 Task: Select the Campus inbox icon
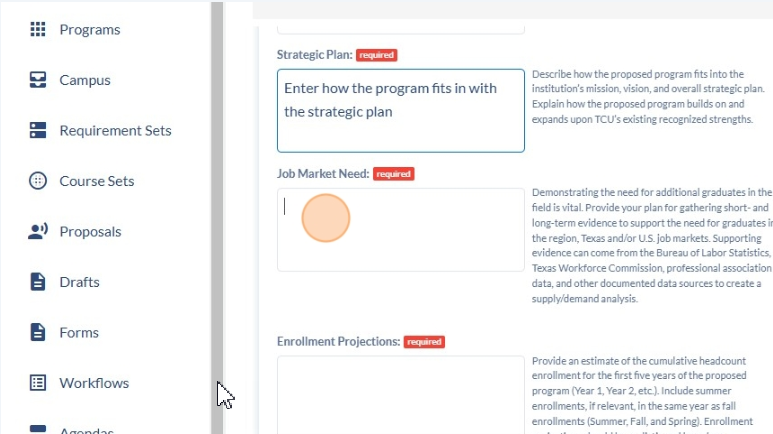tap(38, 80)
